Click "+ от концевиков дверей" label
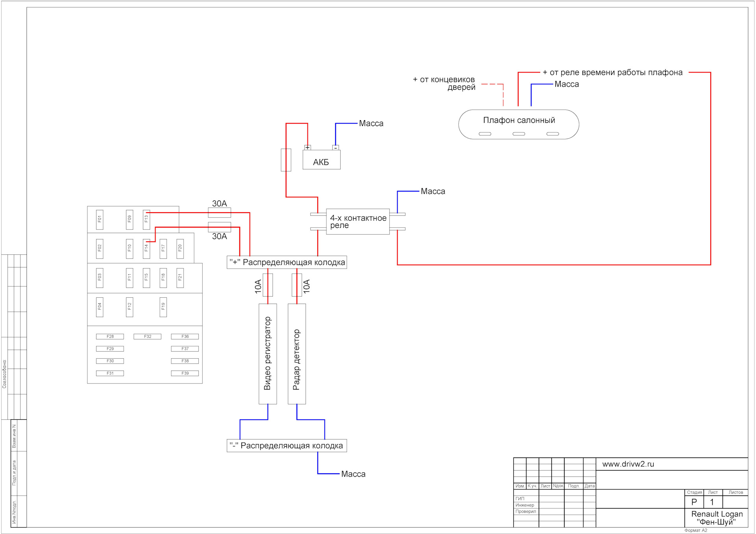This screenshot has height=534, width=756. pyautogui.click(x=444, y=83)
